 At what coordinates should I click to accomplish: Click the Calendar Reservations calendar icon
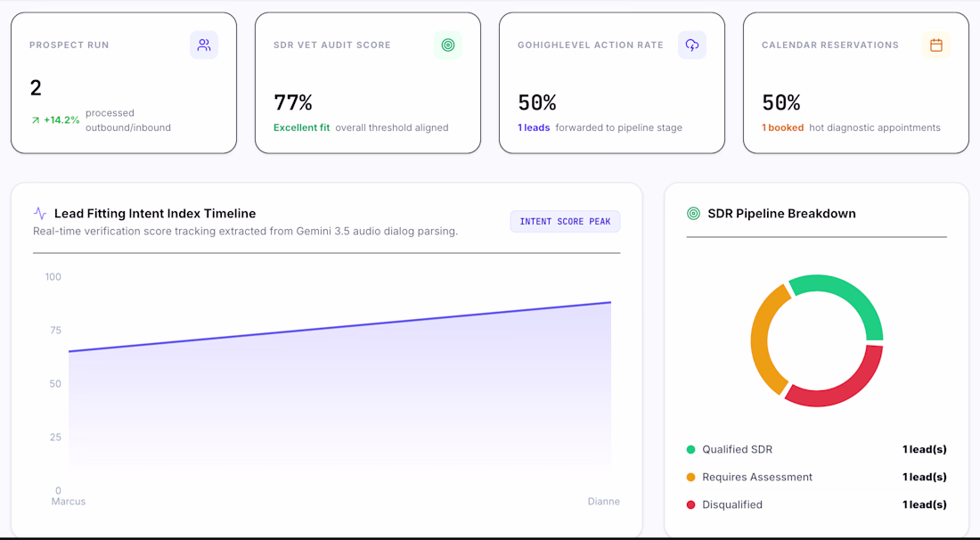[x=936, y=45]
